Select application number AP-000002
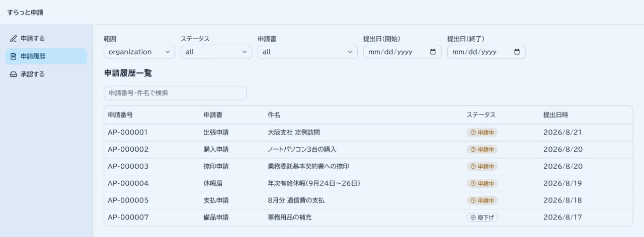 (x=128, y=150)
